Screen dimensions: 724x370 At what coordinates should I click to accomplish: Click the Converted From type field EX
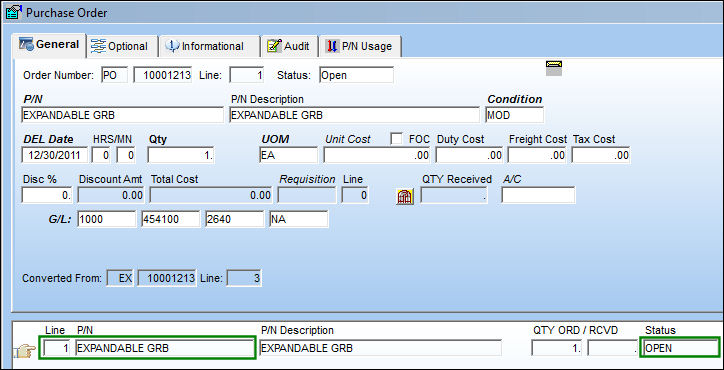120,279
